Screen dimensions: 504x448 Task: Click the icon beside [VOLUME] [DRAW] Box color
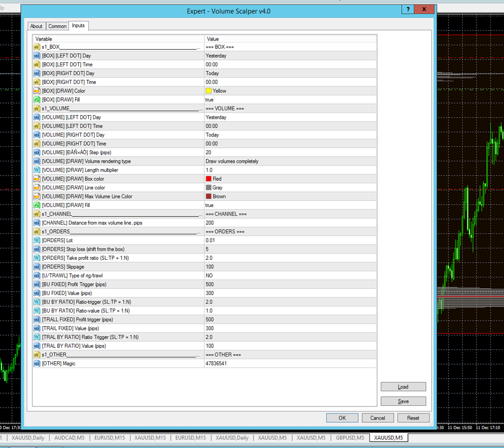click(37, 179)
